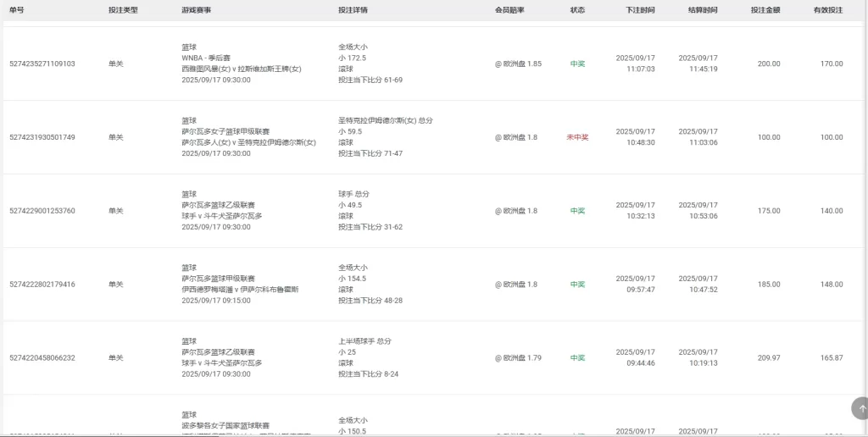Click the scroll-to-top arrow button
Screen dimensions: 868x437
click(862, 409)
